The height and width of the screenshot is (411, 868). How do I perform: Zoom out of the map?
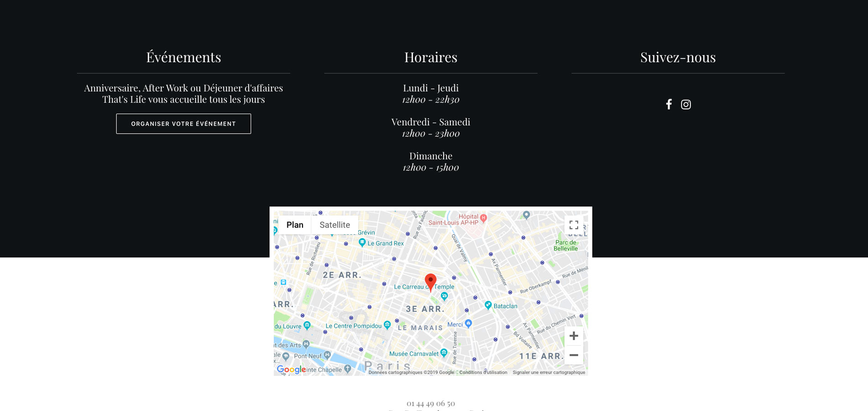(574, 355)
